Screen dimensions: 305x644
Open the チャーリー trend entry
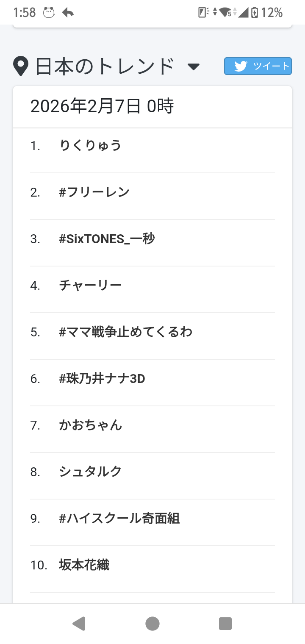pyautogui.click(x=90, y=285)
